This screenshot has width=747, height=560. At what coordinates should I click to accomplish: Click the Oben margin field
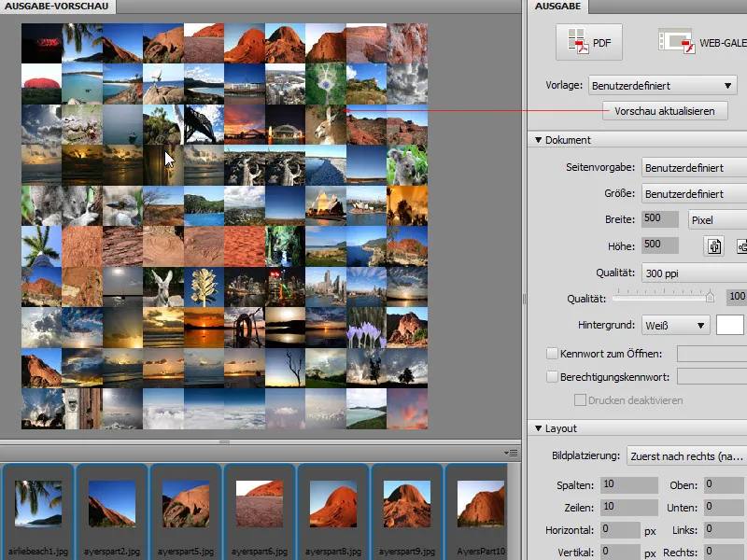[x=726, y=484]
